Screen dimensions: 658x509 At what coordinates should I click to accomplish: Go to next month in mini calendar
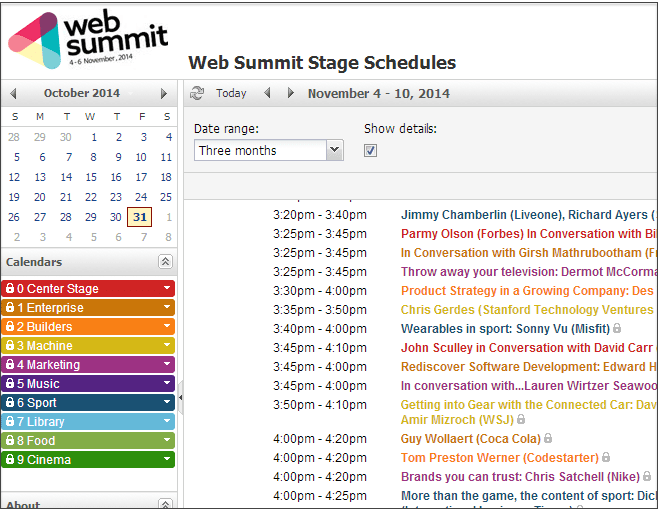[x=164, y=93]
